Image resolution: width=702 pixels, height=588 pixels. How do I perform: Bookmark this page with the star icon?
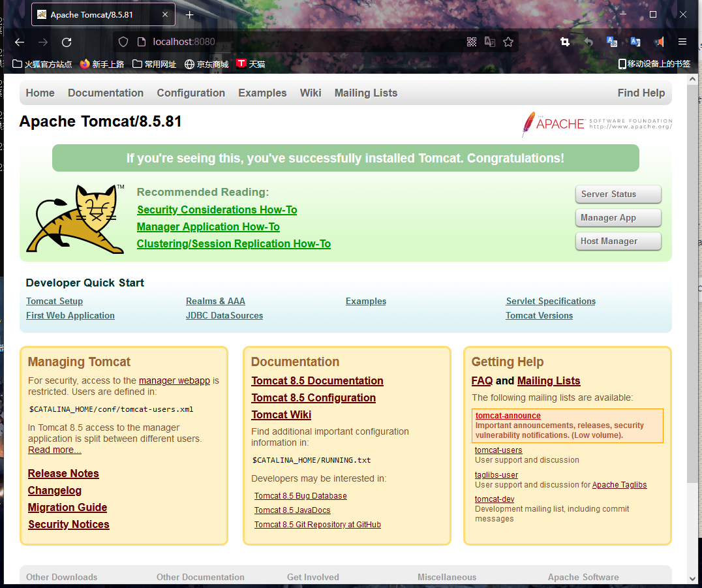coord(508,42)
